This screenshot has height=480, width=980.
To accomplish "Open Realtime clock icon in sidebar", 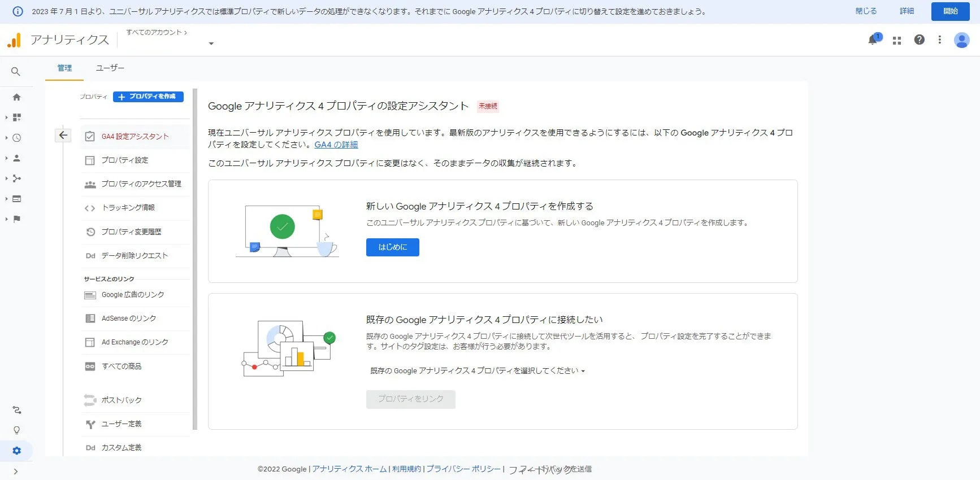I will coord(16,138).
